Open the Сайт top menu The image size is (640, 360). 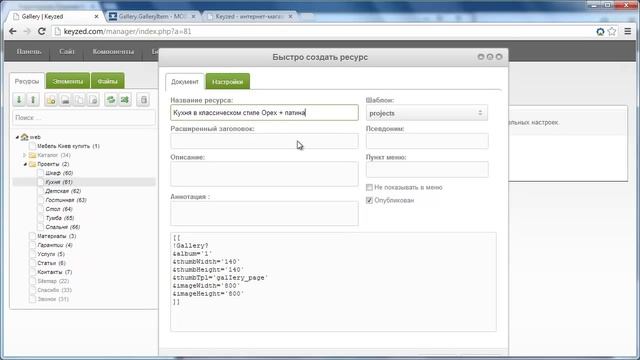pyautogui.click(x=67, y=51)
